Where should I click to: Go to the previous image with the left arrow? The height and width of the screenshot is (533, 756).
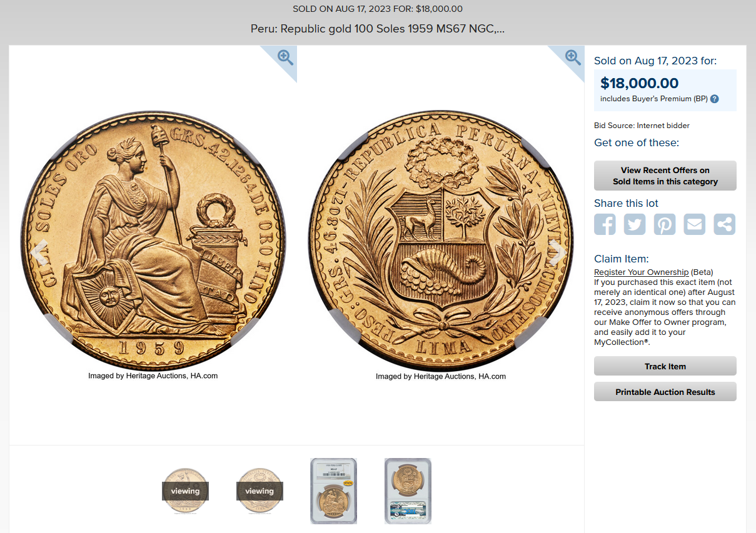tap(39, 252)
